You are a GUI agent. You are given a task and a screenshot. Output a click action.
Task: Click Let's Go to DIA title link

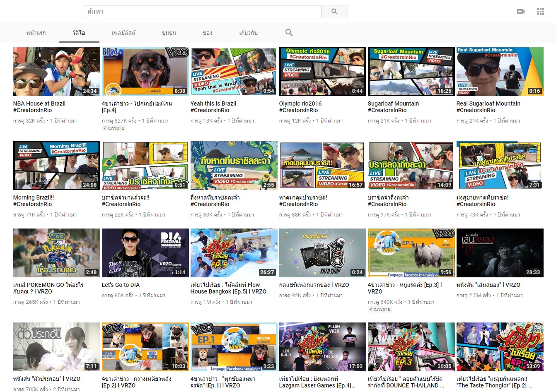coord(121,285)
